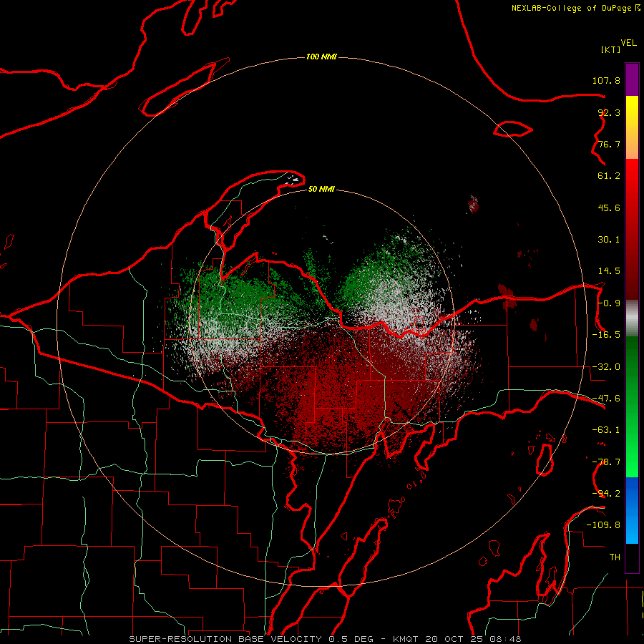
Task: Select the 14.5 velocity scale value
Action: (609, 271)
